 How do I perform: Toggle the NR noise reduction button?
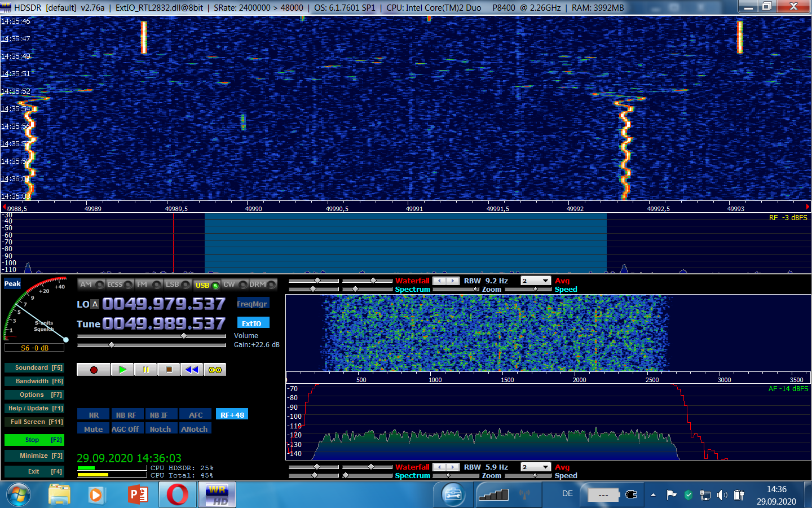point(93,415)
